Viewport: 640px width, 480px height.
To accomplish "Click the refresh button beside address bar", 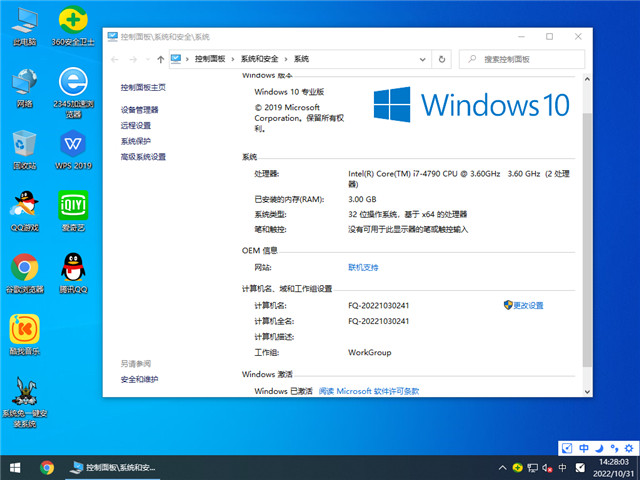I will pyautogui.click(x=444, y=59).
